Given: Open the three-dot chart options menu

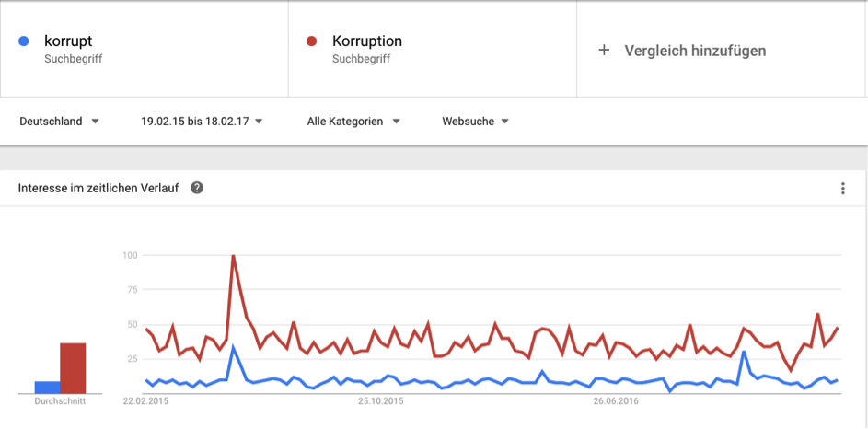Looking at the screenshot, I should [x=842, y=189].
